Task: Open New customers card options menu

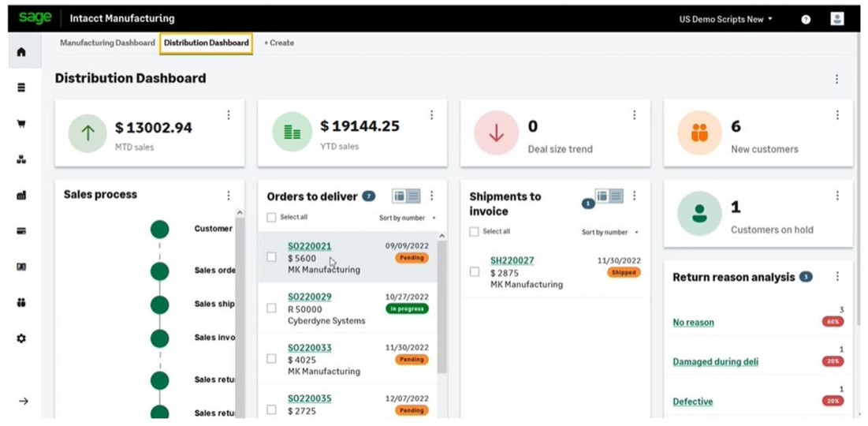Action: point(837,114)
